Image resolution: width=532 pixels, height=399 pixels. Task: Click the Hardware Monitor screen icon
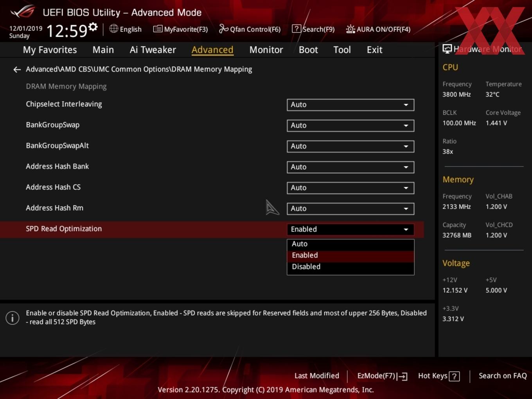[x=447, y=49]
